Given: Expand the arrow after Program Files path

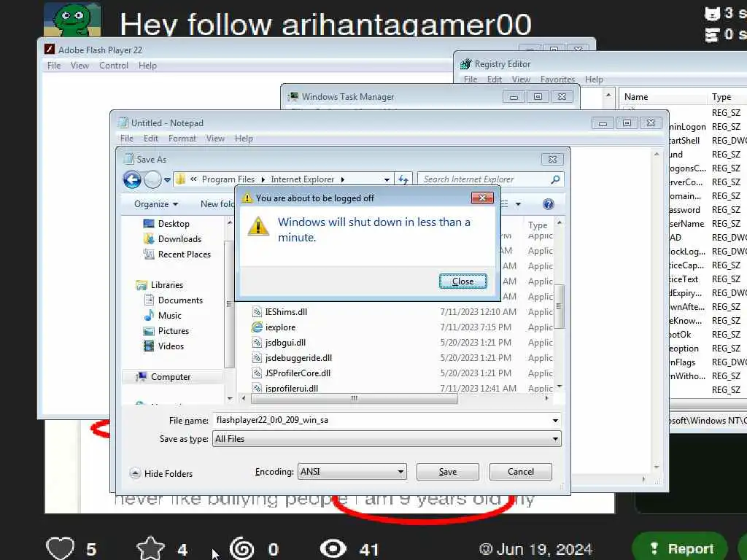Looking at the screenshot, I should point(263,179).
